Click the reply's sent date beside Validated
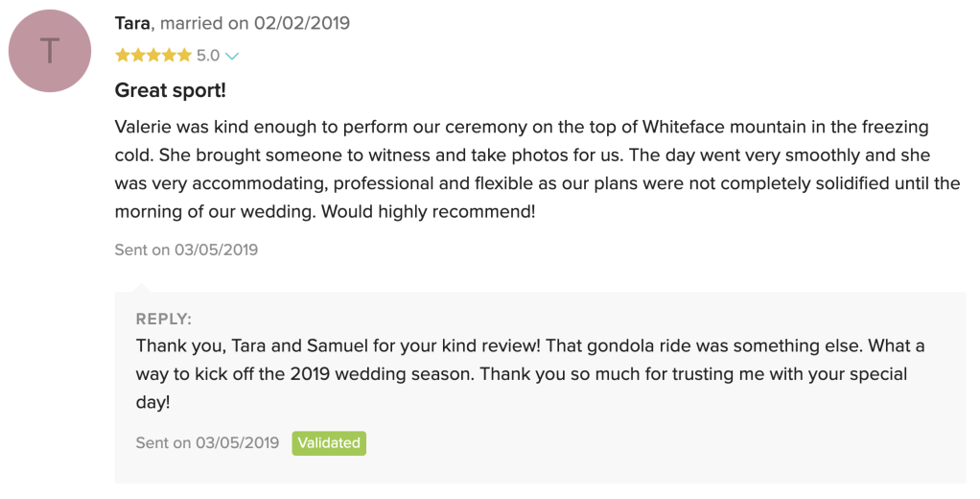The image size is (980, 499). pos(207,443)
